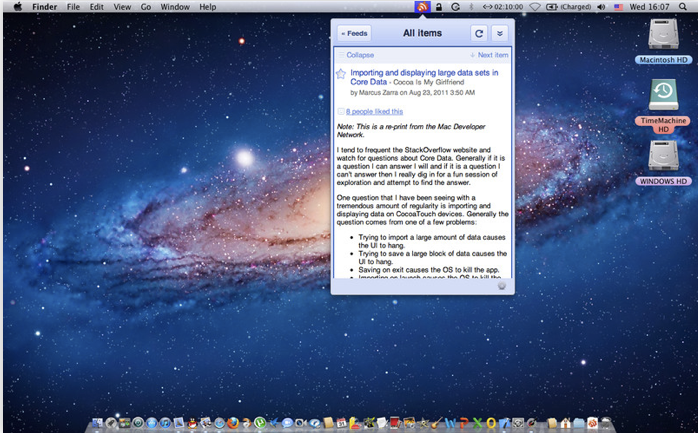Viewport: 698px width, 433px height.
Task: Open the Trash in the Dock
Action: tap(606, 423)
